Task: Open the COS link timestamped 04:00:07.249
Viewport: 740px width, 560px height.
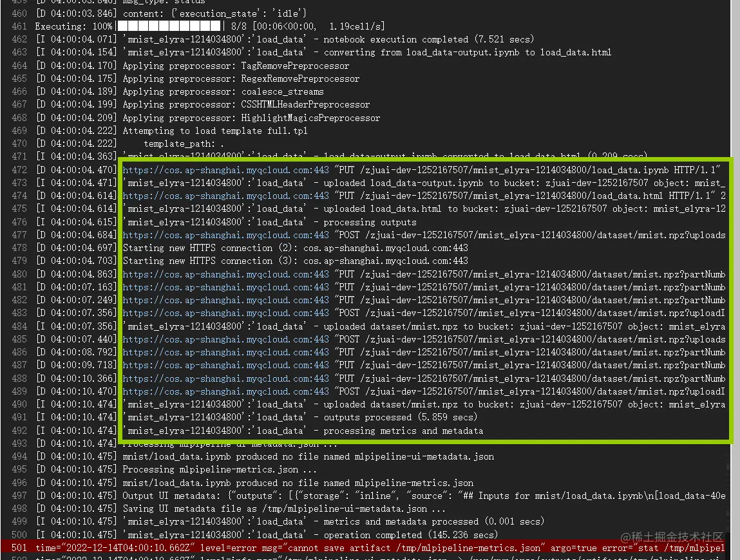Action: coord(225,300)
